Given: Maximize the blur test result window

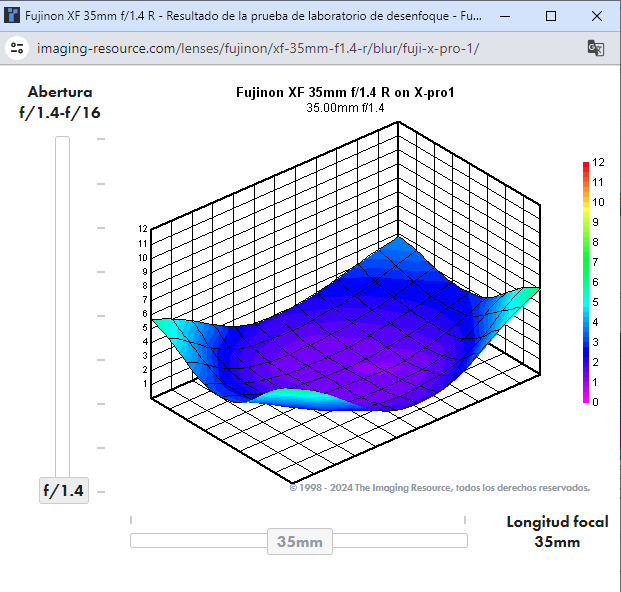Looking at the screenshot, I should pyautogui.click(x=551, y=16).
